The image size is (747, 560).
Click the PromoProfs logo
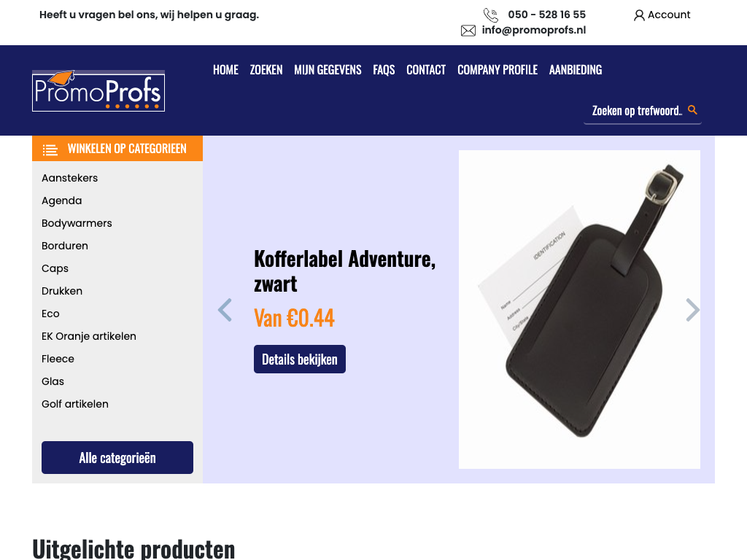pyautogui.click(x=98, y=90)
